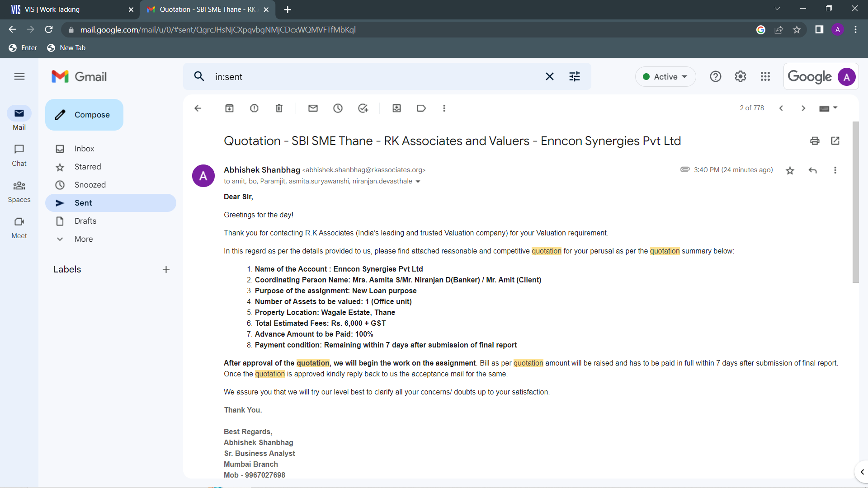Bookmark this page star icon

[x=797, y=30]
